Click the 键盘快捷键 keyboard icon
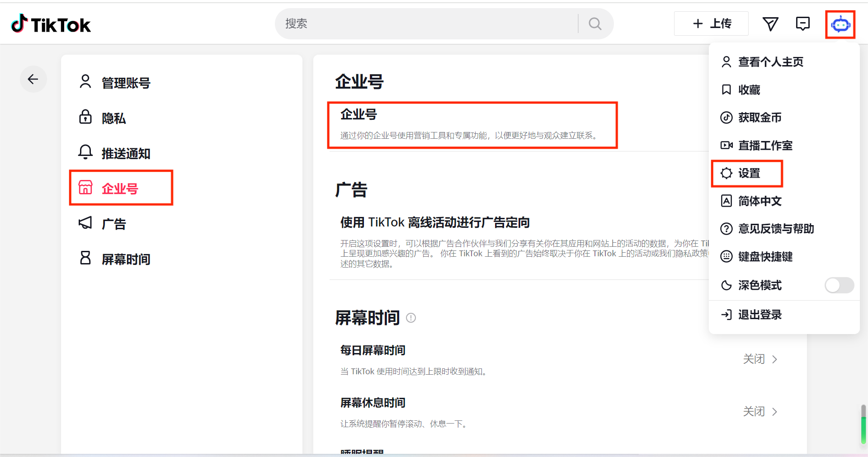Image resolution: width=868 pixels, height=457 pixels. tap(726, 257)
